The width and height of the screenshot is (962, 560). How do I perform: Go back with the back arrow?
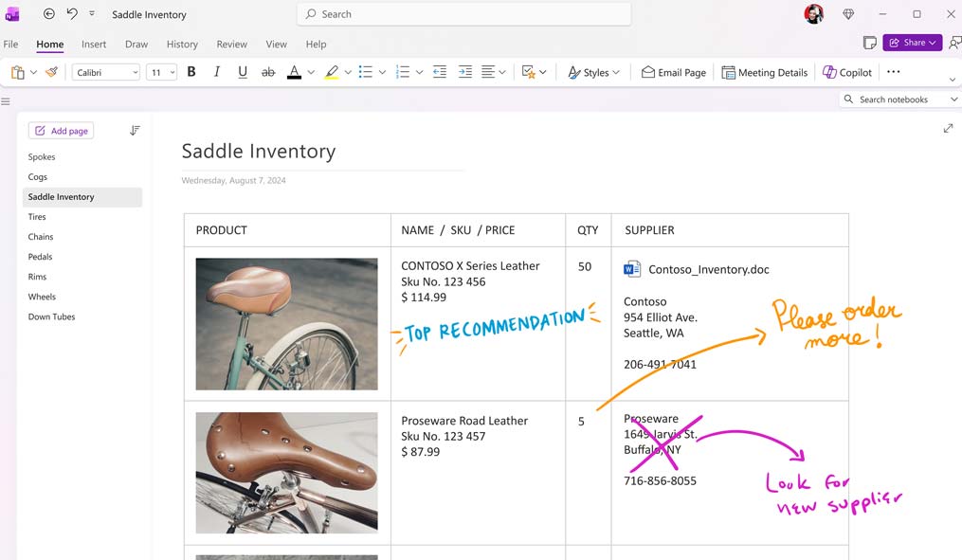click(49, 13)
